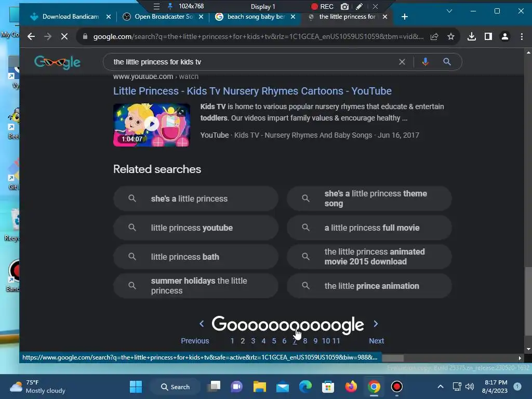Play the Little Princess video thumbnail
The width and height of the screenshot is (532, 399).
click(152, 125)
